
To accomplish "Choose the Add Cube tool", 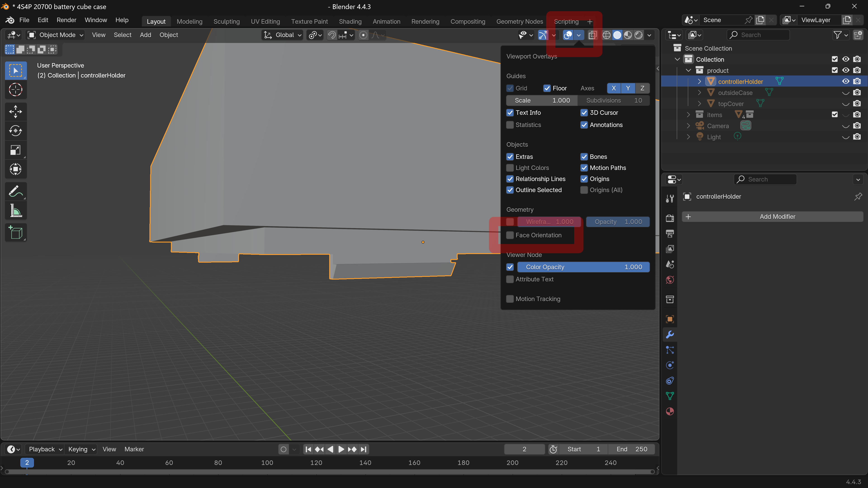I will [16, 233].
